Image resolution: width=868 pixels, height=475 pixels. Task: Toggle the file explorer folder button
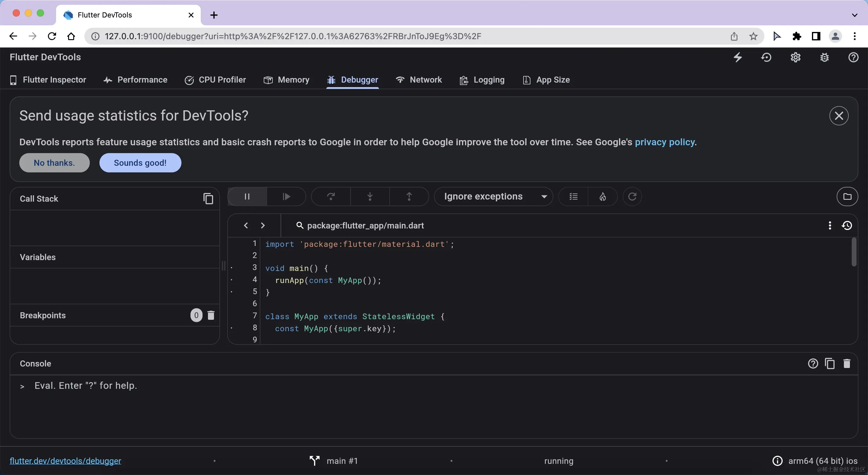pos(847,197)
